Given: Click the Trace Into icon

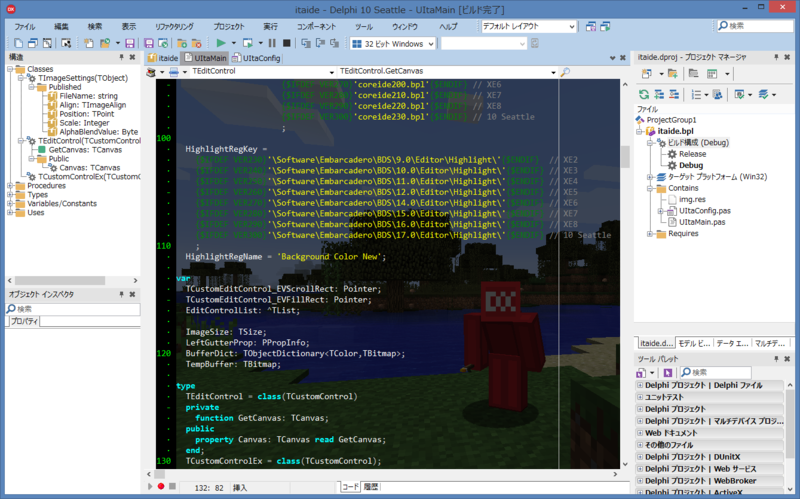Looking at the screenshot, I should 306,43.
